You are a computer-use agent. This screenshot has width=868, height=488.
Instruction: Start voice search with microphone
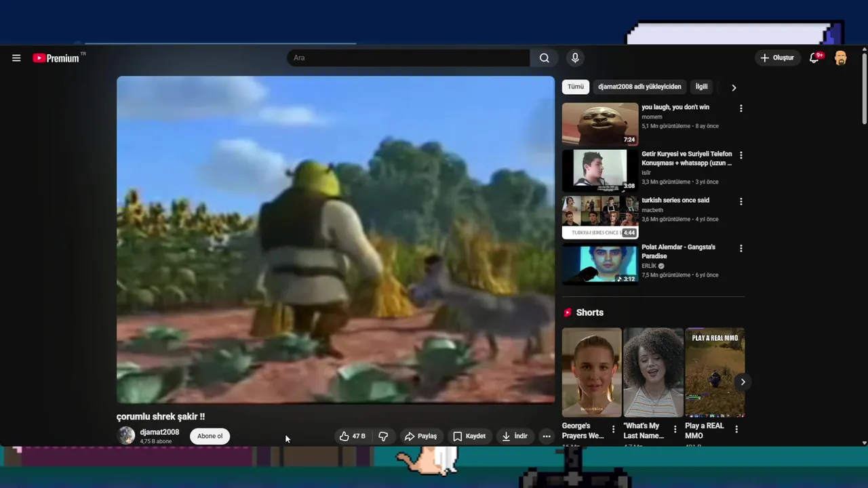pos(575,58)
